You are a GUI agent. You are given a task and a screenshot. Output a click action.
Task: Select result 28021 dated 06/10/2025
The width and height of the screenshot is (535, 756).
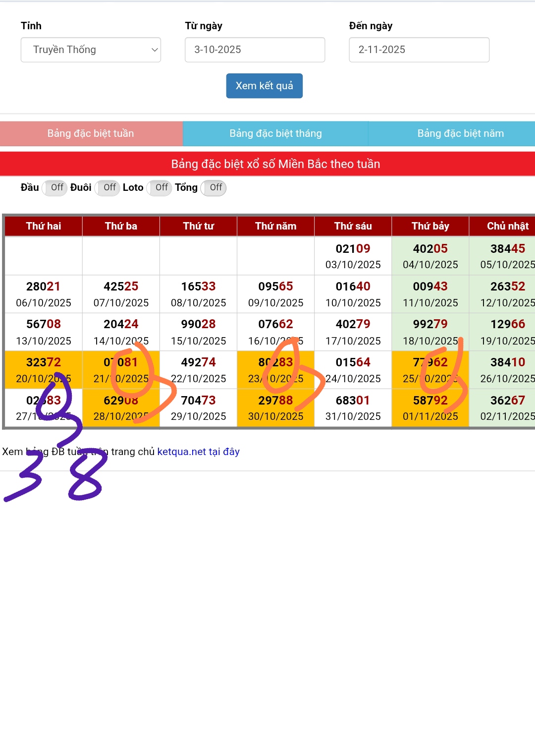[x=44, y=294]
